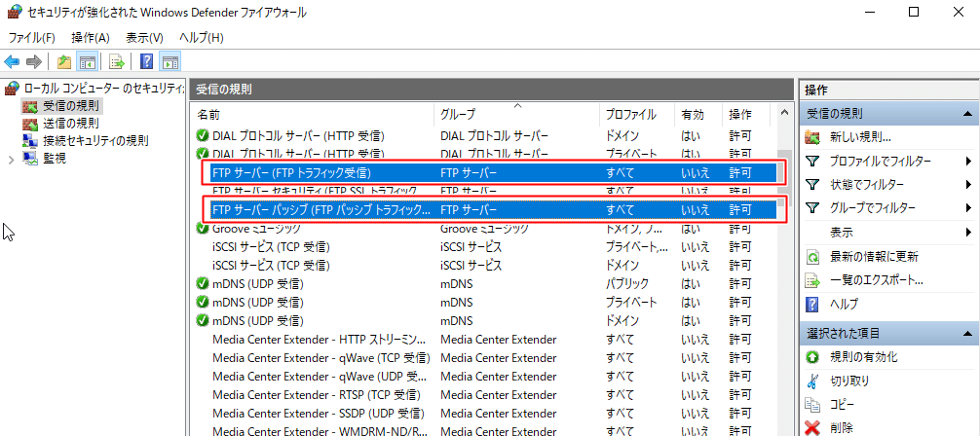
Task: Click the export list toolbar icon
Action: tap(117, 61)
